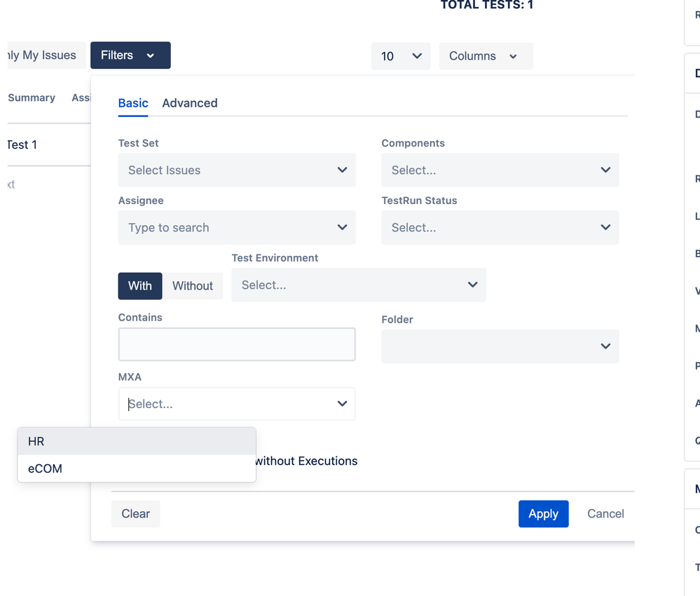
Task: Click the chevron icon on Columns button
Action: click(x=514, y=57)
